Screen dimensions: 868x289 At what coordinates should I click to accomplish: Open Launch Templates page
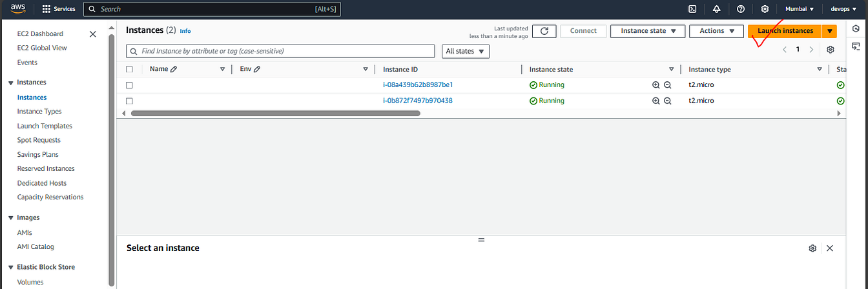(x=45, y=126)
